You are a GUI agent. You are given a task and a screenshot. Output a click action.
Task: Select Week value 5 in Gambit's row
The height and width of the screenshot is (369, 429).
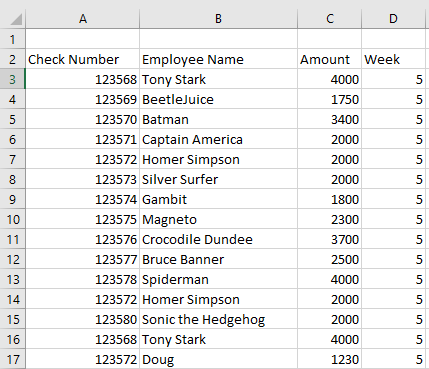[393, 199]
